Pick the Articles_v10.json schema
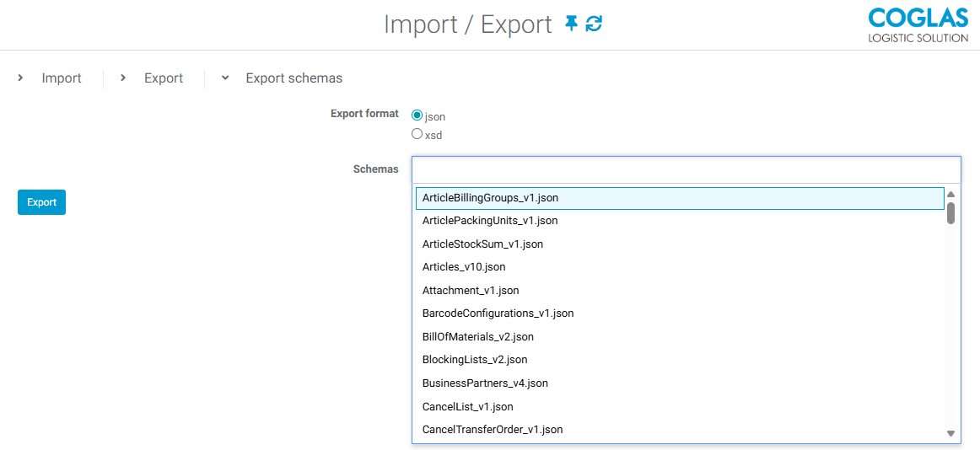Image resolution: width=980 pixels, height=450 pixels. pos(464,267)
